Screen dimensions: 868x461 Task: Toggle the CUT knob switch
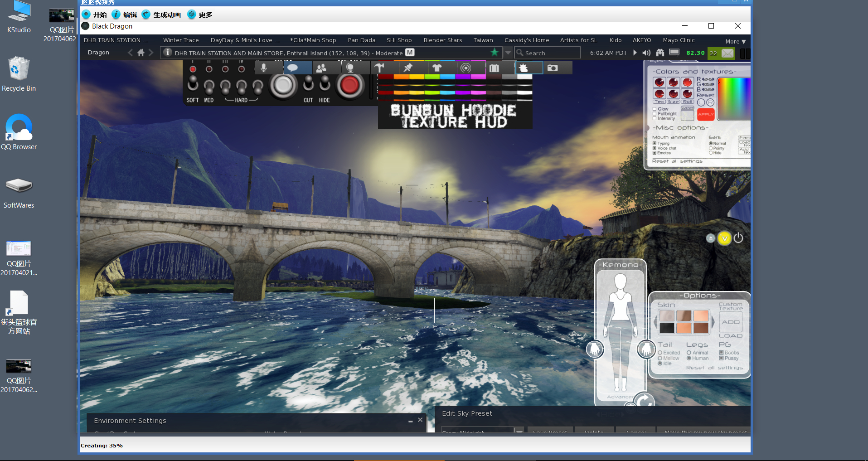coord(308,83)
